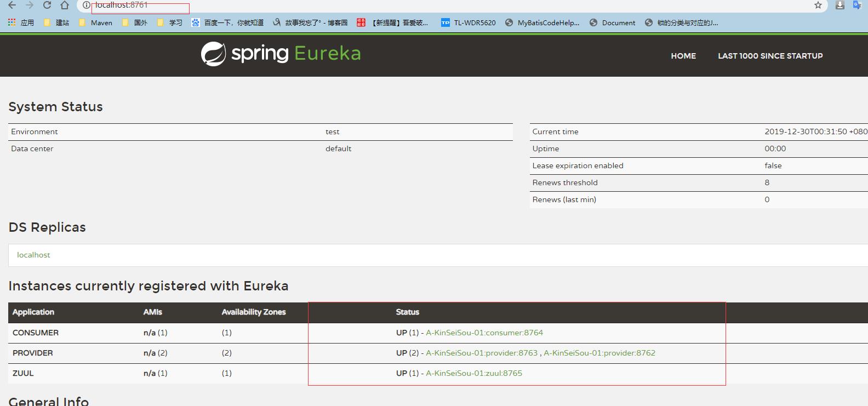The width and height of the screenshot is (868, 406).
Task: Click the browser forward arrow
Action: (30, 5)
